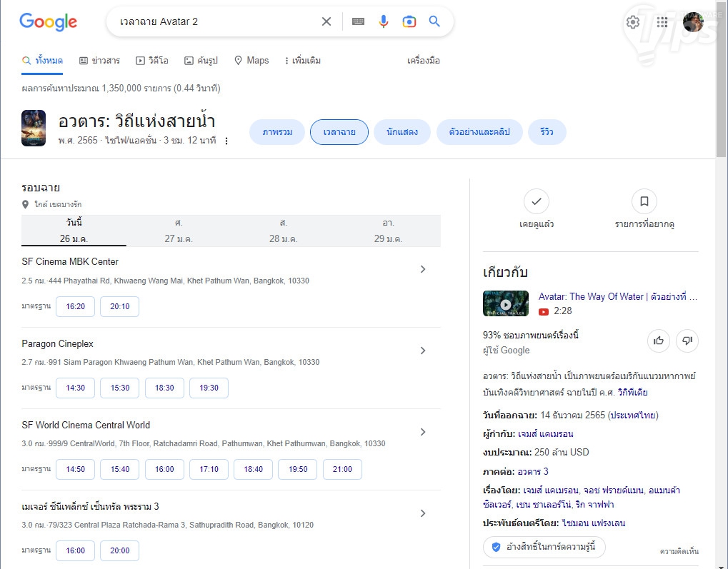The height and width of the screenshot is (569, 728).
Task: Open the three-dot movie options menu
Action: (x=226, y=141)
